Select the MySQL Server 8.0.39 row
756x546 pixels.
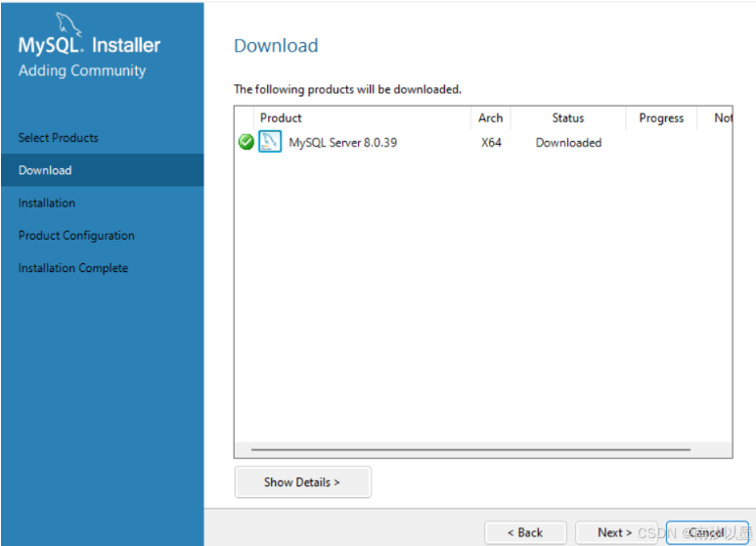click(342, 143)
